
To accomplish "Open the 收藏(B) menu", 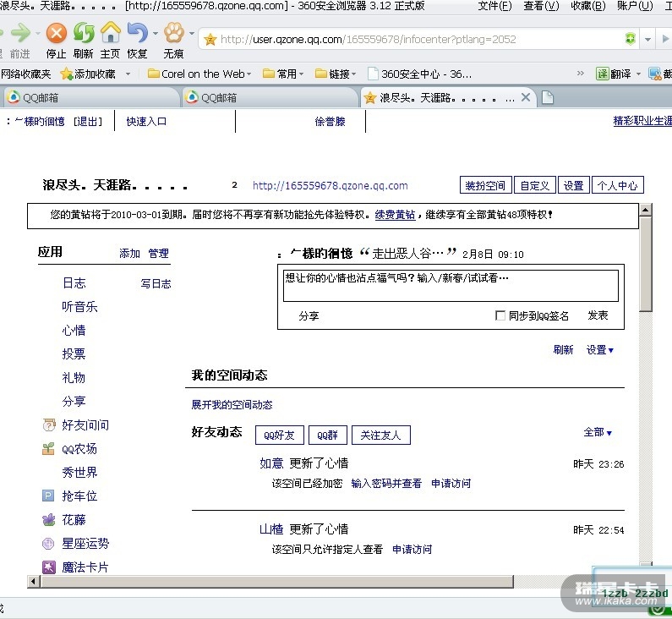I will (x=588, y=6).
